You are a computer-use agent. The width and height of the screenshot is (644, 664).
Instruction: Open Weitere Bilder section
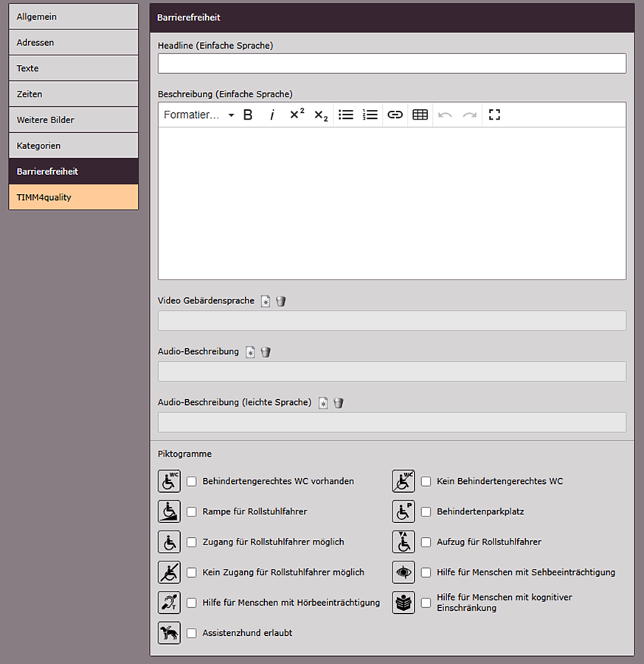point(74,120)
